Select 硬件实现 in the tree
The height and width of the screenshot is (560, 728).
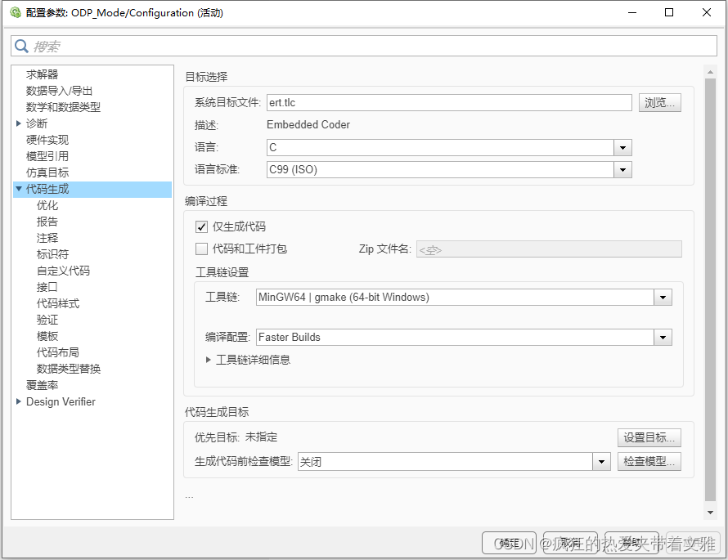(x=47, y=140)
